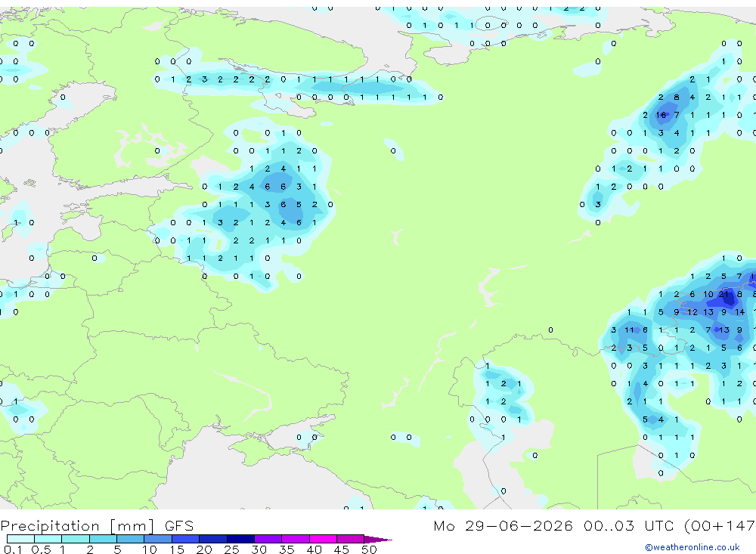Click the 2 to 5 mm legend swatch
Screen dimensions: 756x554
pyautogui.click(x=103, y=539)
